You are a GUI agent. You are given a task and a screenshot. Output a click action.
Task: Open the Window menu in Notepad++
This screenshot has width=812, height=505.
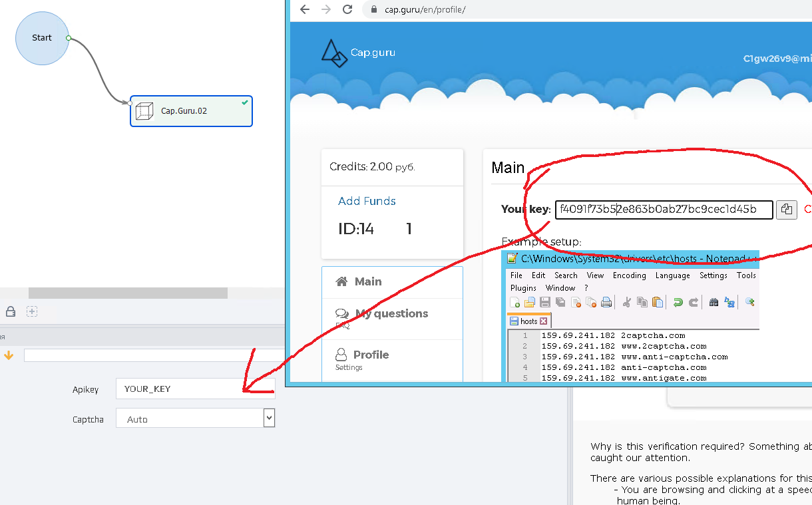(x=560, y=288)
